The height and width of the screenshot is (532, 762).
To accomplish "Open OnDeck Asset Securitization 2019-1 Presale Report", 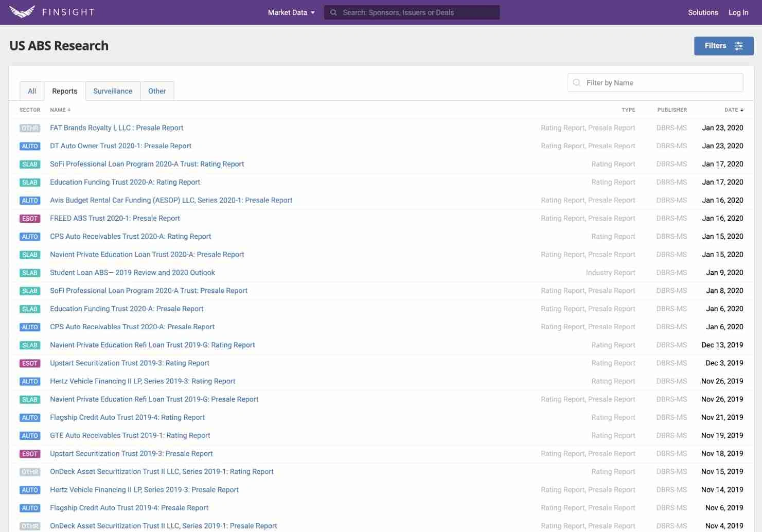I will (x=163, y=526).
